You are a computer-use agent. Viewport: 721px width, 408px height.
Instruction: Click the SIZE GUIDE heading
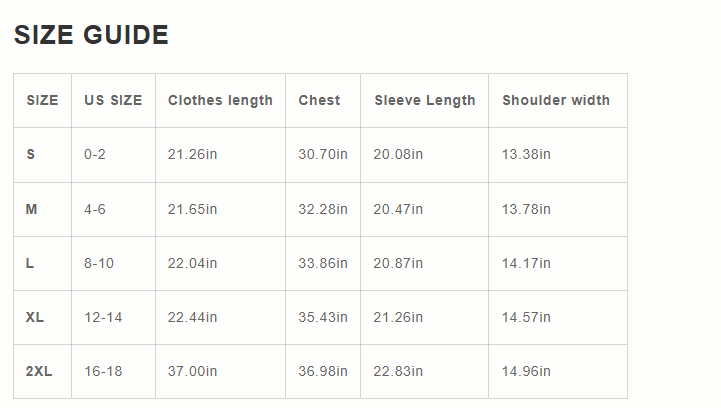tap(91, 35)
